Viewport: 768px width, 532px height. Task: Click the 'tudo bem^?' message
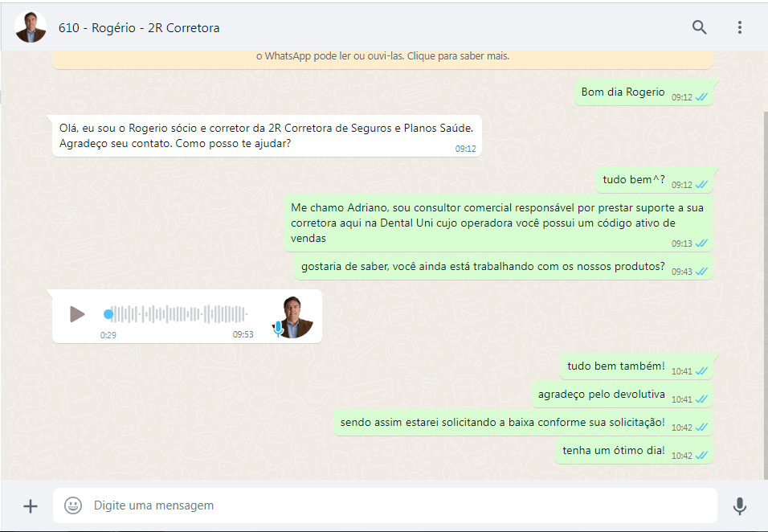pos(655,180)
